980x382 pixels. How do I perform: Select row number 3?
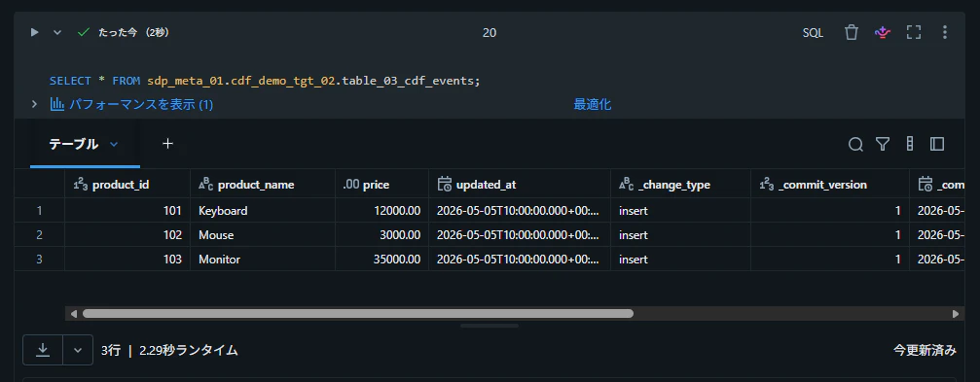[x=39, y=259]
